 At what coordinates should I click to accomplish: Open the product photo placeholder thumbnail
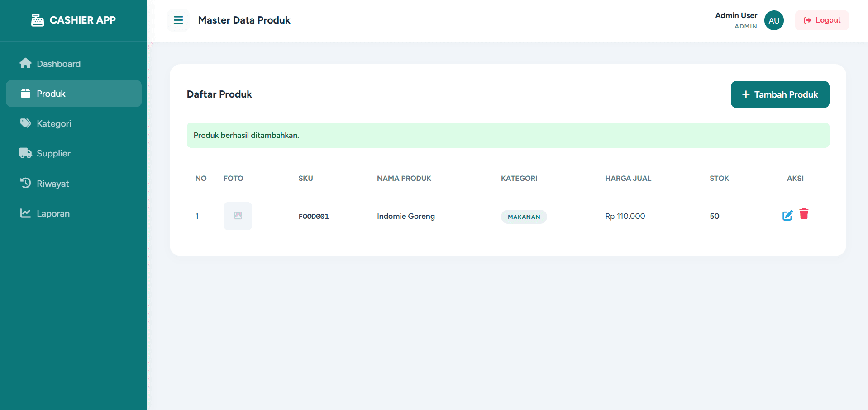coord(238,216)
